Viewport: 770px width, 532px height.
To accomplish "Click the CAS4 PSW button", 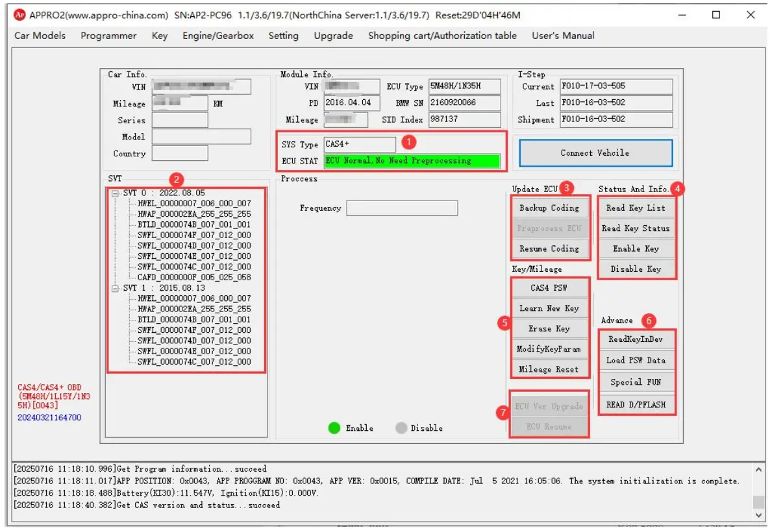I will [x=549, y=288].
